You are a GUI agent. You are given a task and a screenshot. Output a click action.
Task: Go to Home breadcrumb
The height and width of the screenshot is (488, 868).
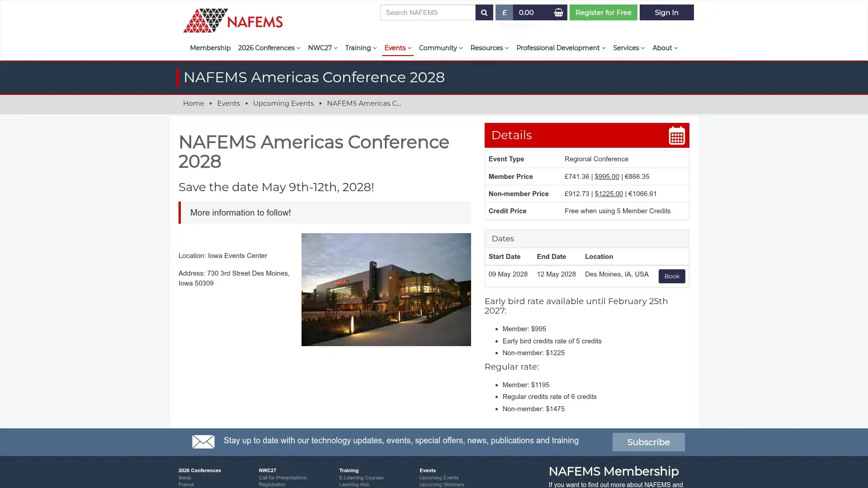click(x=193, y=103)
